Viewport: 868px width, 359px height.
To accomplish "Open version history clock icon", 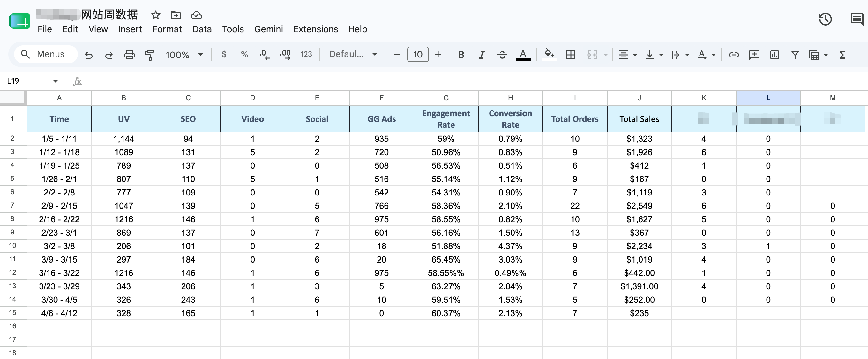I will pyautogui.click(x=825, y=19).
